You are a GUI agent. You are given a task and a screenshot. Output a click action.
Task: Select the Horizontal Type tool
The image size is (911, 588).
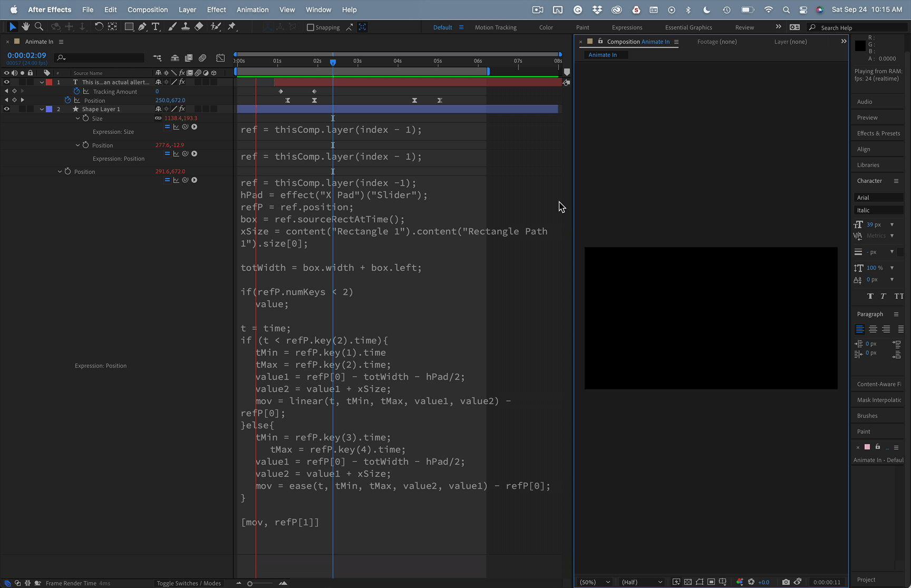coord(156,26)
